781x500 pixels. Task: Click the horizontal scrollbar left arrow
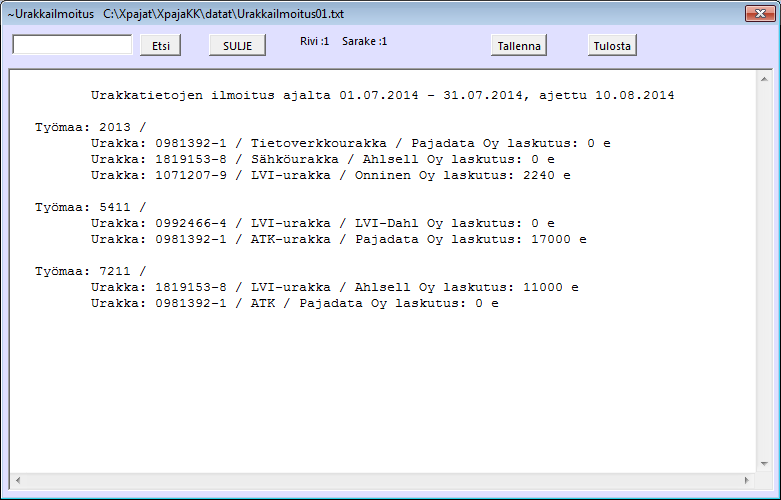point(18,481)
